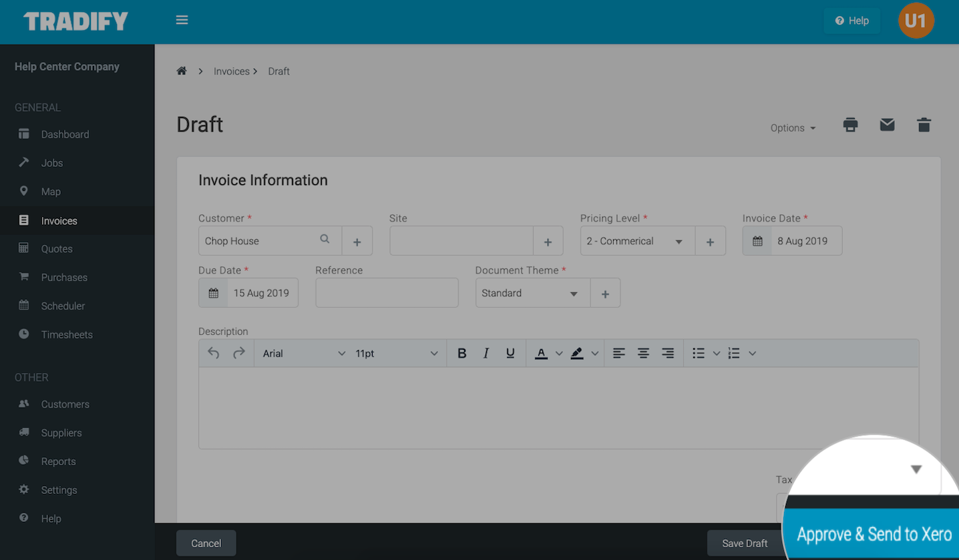Toggle italic formatting
Viewport: 959px width, 560px height.
point(486,353)
